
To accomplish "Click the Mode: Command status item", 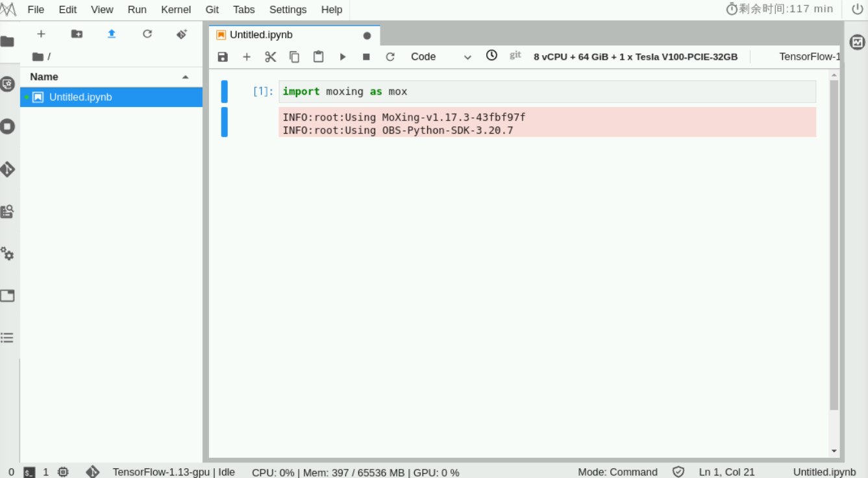I will pyautogui.click(x=617, y=472).
